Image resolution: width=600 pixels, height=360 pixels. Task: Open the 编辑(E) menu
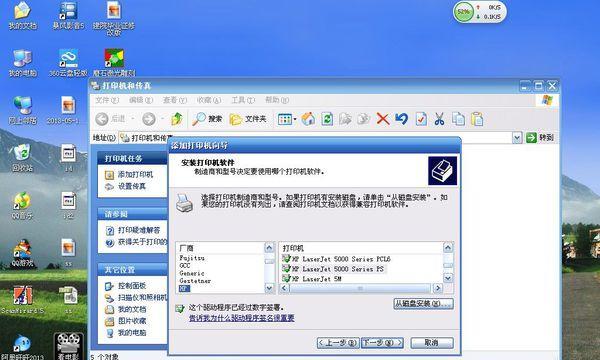click(141, 100)
